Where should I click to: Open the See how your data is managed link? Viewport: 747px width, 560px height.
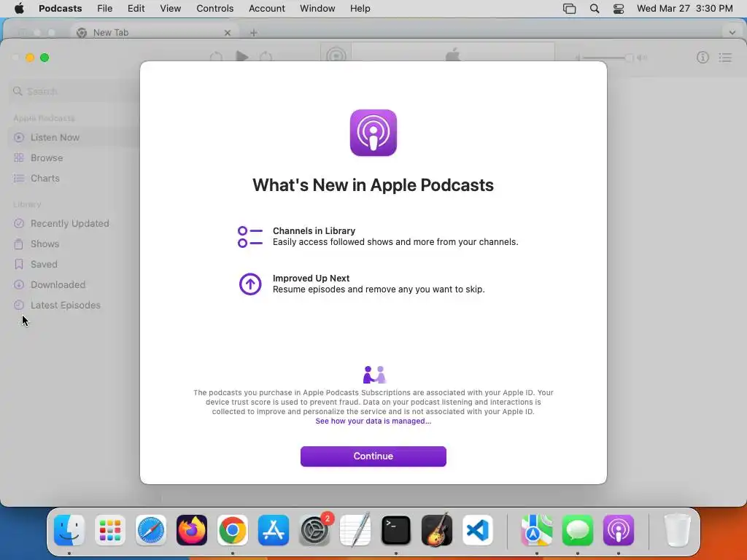coord(373,421)
